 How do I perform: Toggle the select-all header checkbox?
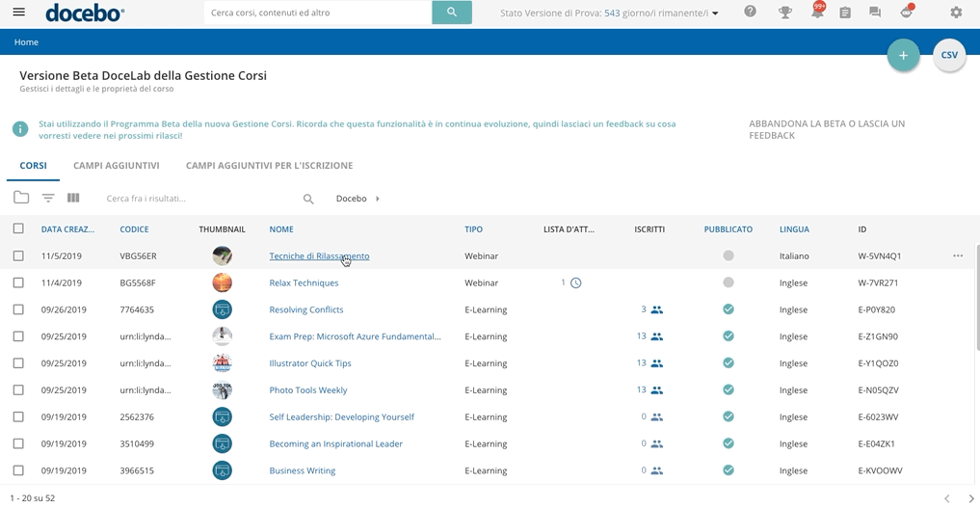click(18, 229)
